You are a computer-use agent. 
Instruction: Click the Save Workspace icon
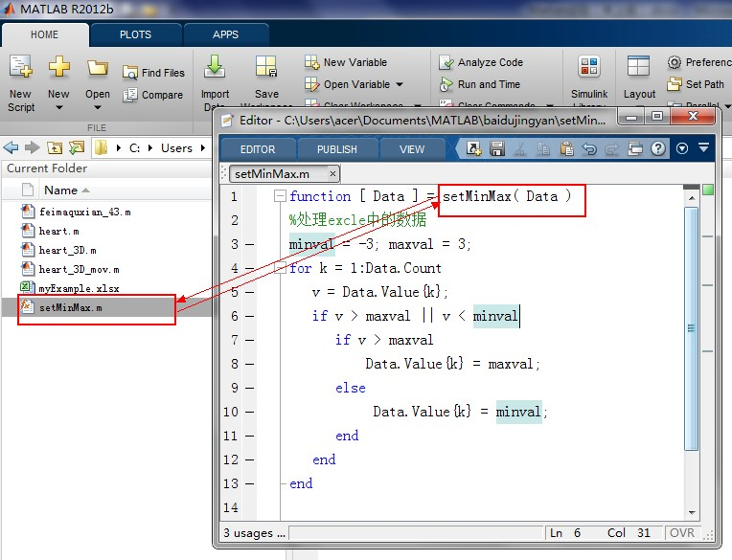(x=266, y=66)
